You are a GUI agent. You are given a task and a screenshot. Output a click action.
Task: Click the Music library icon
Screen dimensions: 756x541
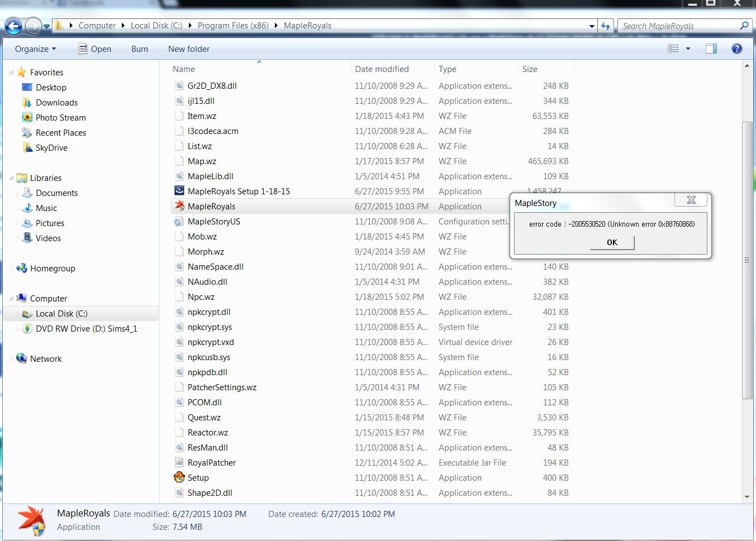tap(27, 208)
